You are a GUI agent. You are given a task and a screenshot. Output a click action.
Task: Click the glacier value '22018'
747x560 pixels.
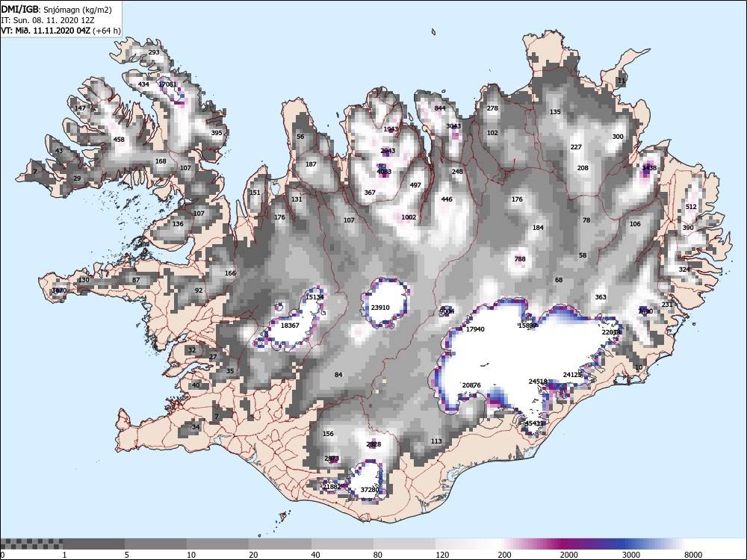pyautogui.click(x=611, y=332)
